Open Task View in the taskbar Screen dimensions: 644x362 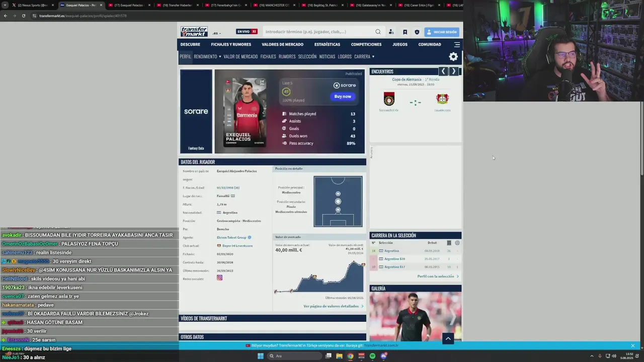pyautogui.click(x=328, y=356)
